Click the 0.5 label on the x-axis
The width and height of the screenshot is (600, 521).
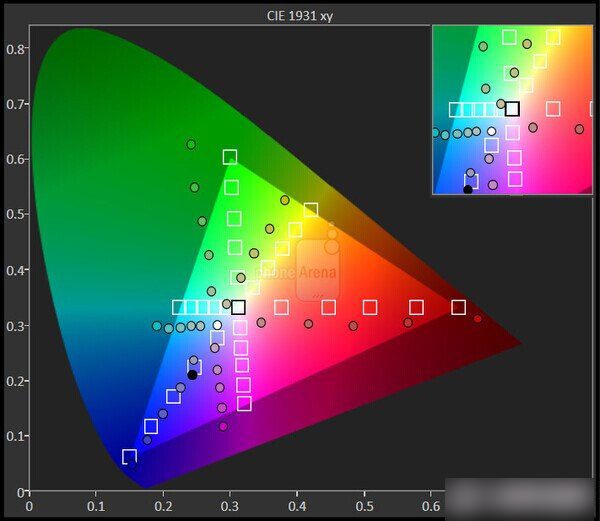tap(364, 506)
